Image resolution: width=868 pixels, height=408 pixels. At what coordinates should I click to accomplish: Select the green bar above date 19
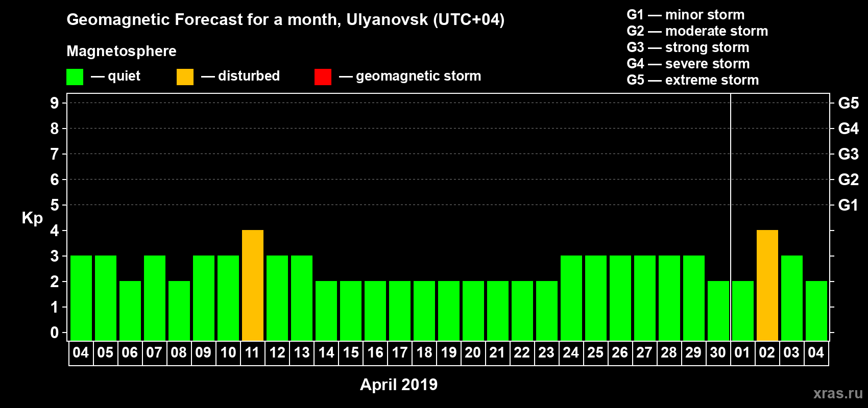[x=449, y=311]
